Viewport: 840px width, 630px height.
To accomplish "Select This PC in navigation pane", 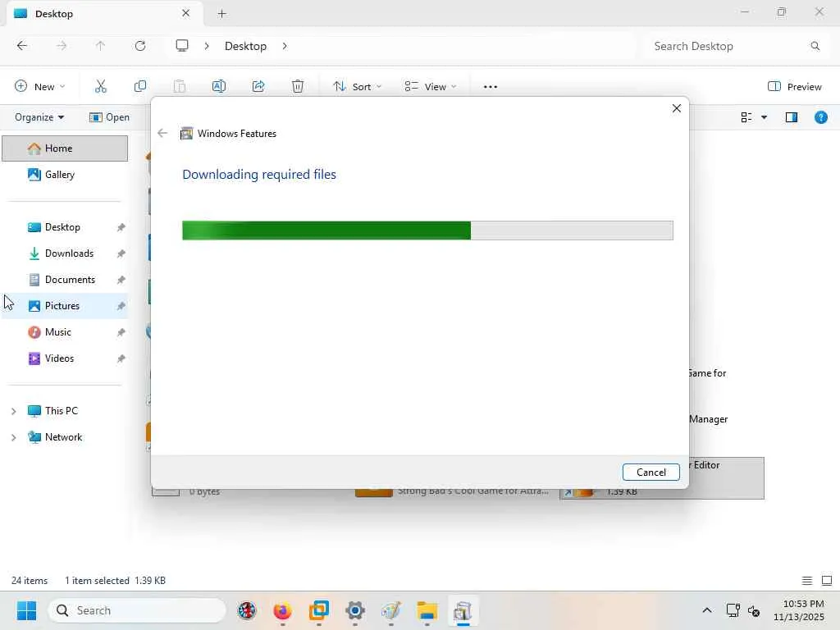I will [61, 410].
